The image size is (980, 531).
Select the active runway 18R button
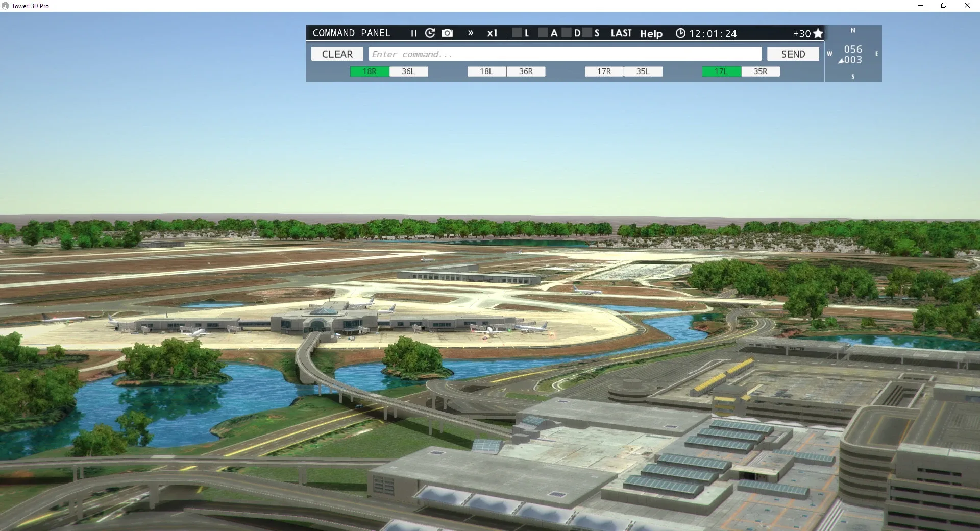[370, 71]
